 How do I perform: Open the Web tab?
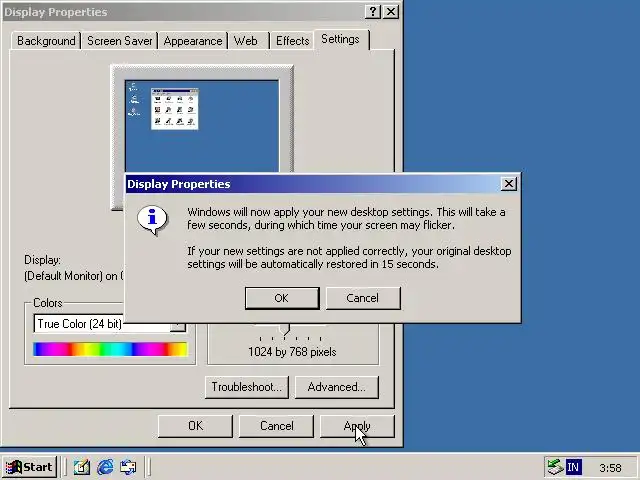pyautogui.click(x=246, y=41)
